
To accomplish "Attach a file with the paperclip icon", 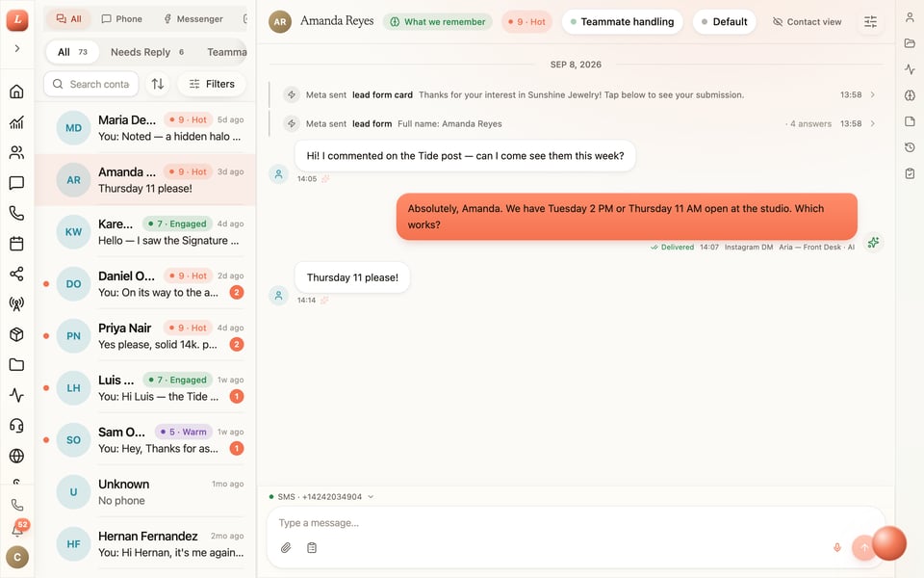I will pyautogui.click(x=286, y=548).
